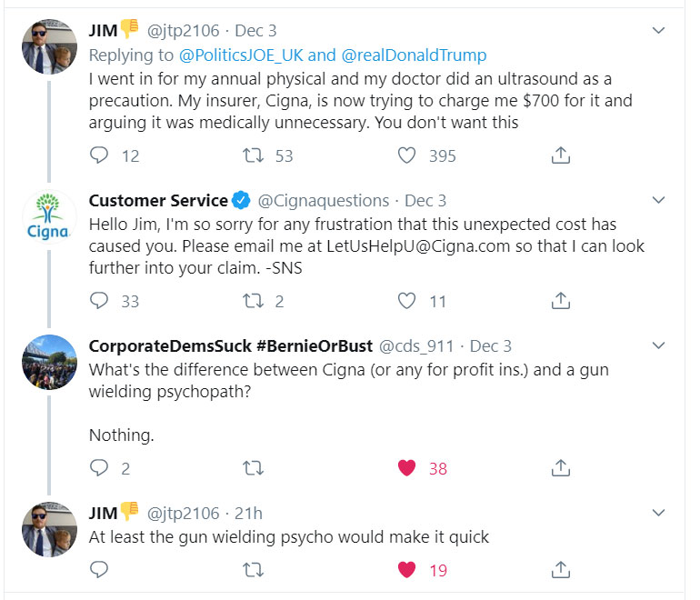
Task: Open CorporateDemsSuck's profile picture
Action: coord(49,363)
